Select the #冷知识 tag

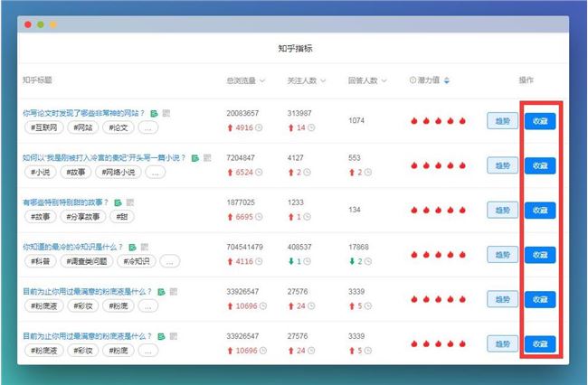[137, 261]
